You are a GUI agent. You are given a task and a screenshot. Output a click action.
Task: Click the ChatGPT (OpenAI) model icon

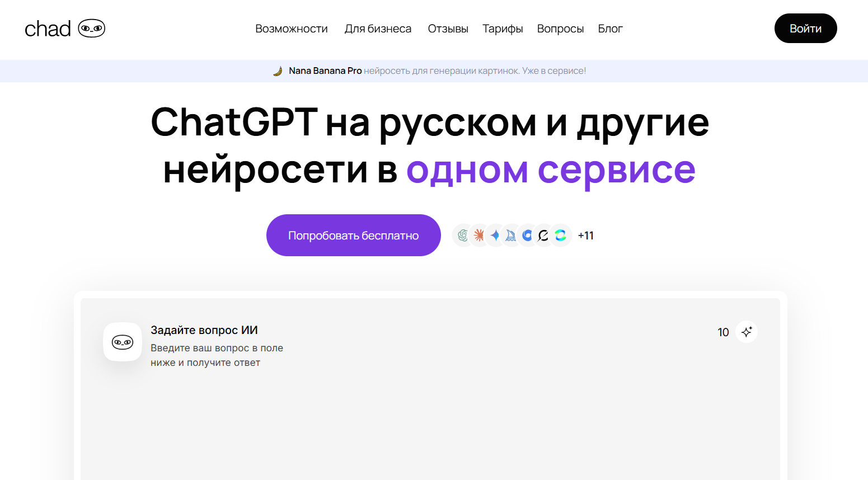(x=463, y=236)
